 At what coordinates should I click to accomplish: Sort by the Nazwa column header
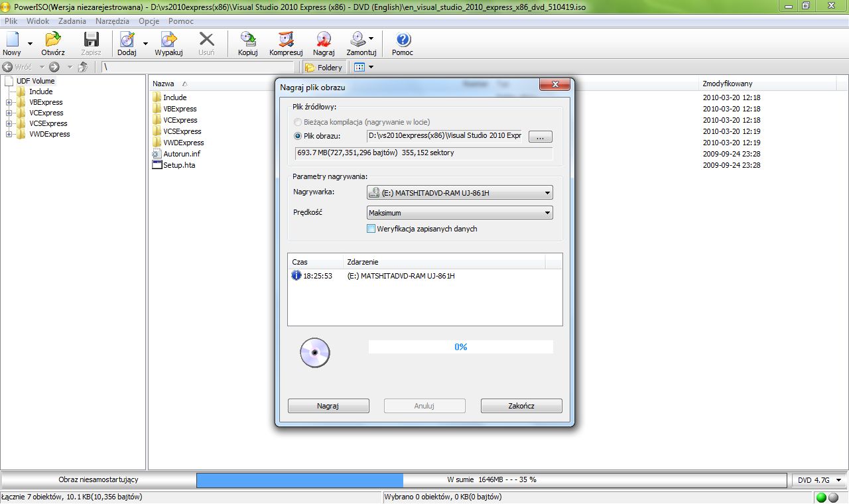click(163, 84)
